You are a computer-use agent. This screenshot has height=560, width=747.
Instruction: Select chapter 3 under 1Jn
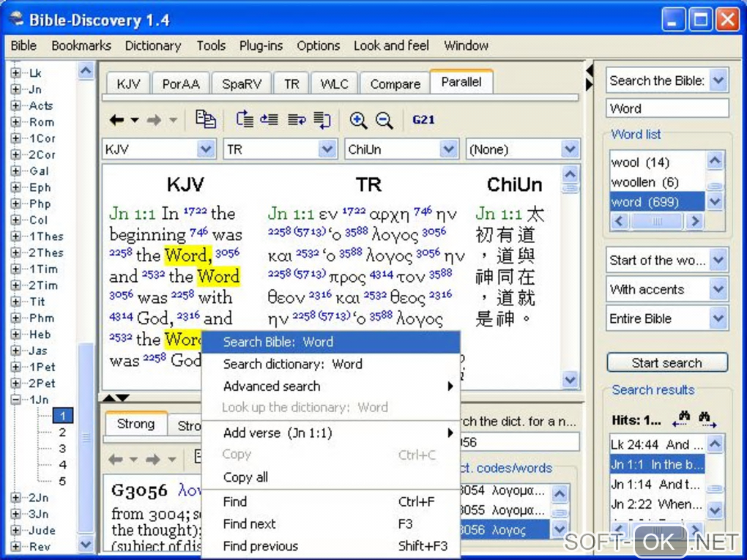pos(62,449)
